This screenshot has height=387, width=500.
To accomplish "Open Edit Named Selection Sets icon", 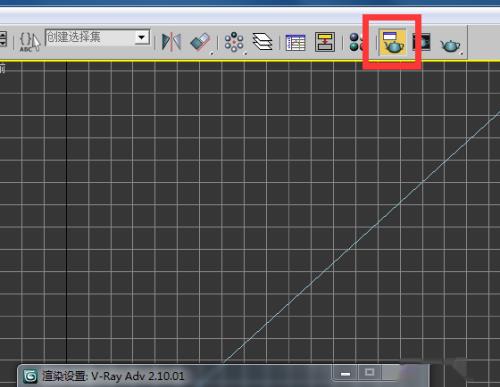I will pyautogui.click(x=30, y=42).
